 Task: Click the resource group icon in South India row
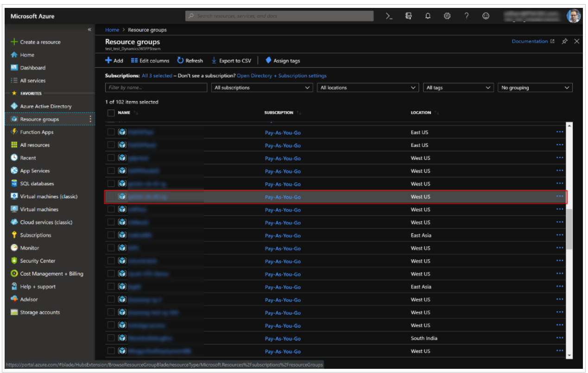coord(122,338)
